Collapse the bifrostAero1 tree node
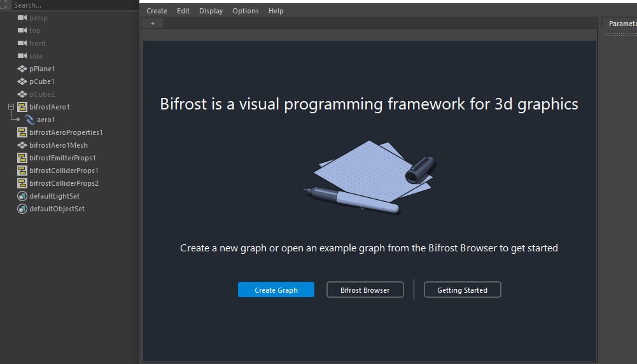The image size is (637, 364). [x=11, y=107]
